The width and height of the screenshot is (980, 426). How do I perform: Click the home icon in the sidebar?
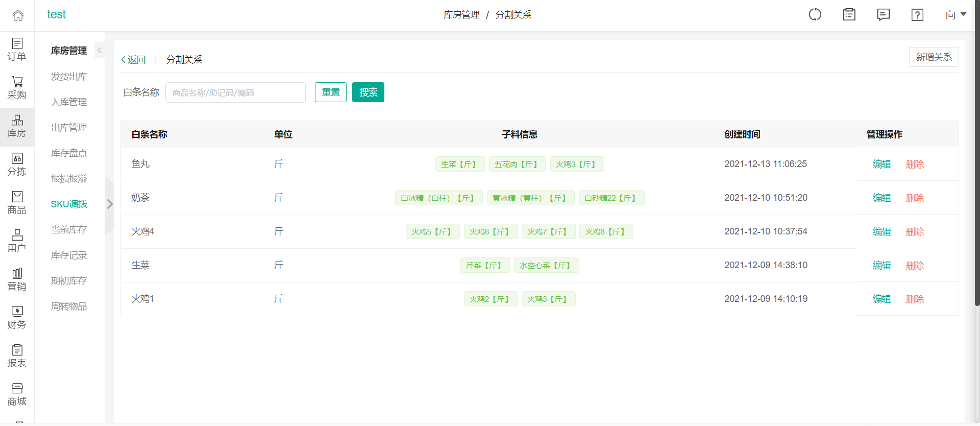[18, 15]
